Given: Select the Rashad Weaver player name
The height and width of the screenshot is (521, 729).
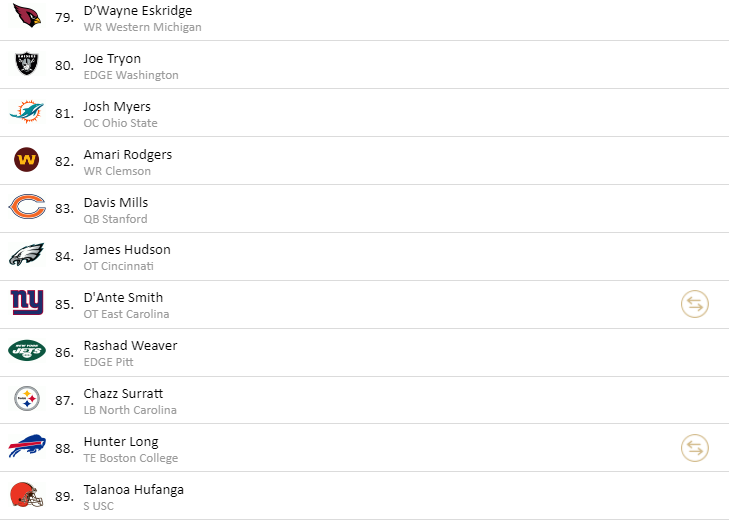Looking at the screenshot, I should 130,345.
